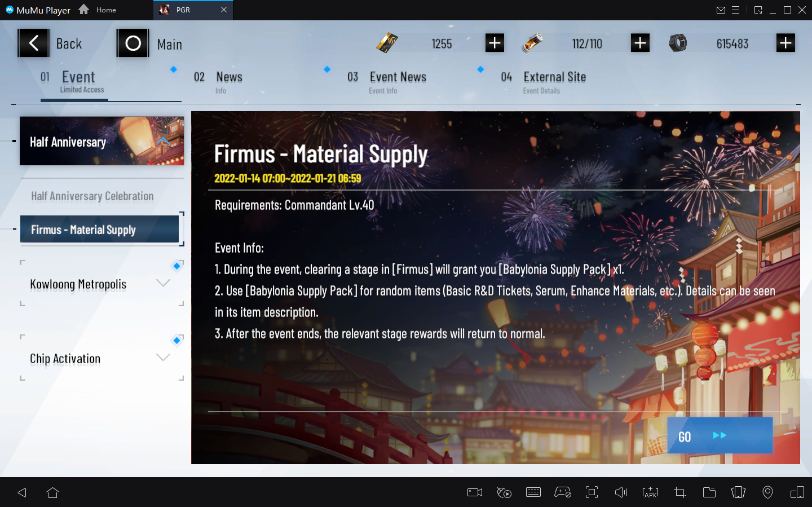This screenshot has width=812, height=507.
Task: Select Half Anniversary Celebration entry
Action: pos(92,196)
